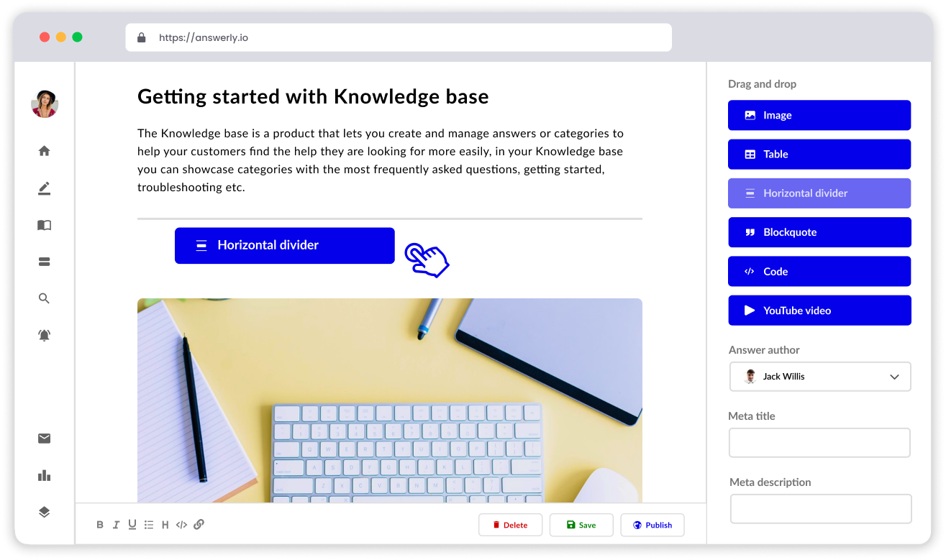Image resolution: width=946 pixels, height=560 pixels.
Task: Click the desk keyboard photo in article
Action: tap(390, 400)
